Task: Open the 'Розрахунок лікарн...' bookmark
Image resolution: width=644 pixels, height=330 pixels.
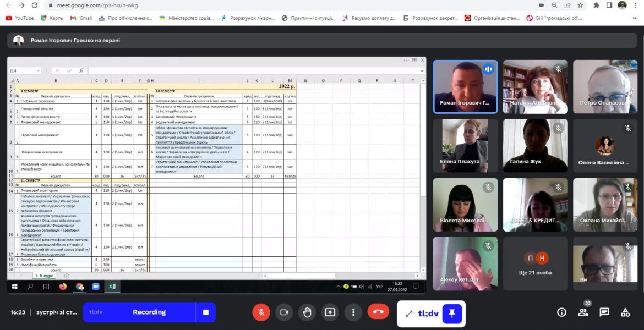Action: pyautogui.click(x=248, y=18)
